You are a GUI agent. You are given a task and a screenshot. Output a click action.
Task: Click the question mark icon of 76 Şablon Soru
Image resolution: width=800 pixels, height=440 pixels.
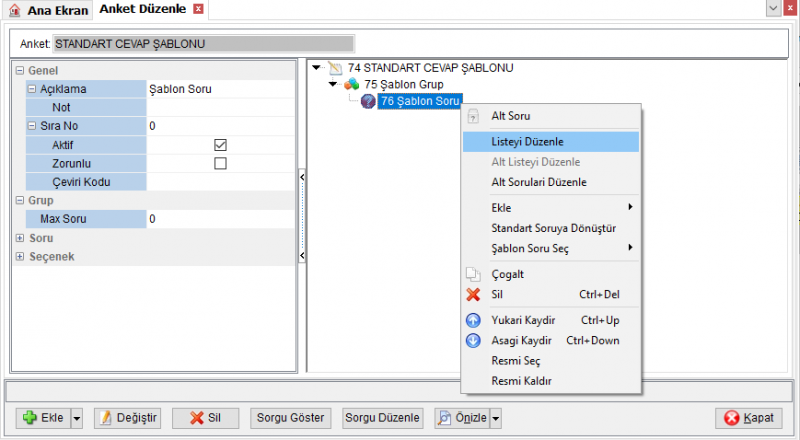tap(368, 101)
